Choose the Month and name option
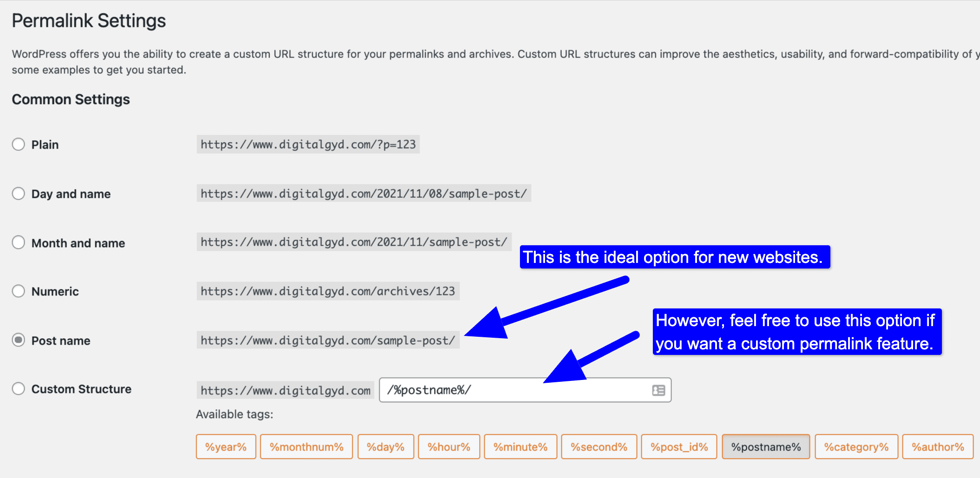The width and height of the screenshot is (980, 478). 19,242
